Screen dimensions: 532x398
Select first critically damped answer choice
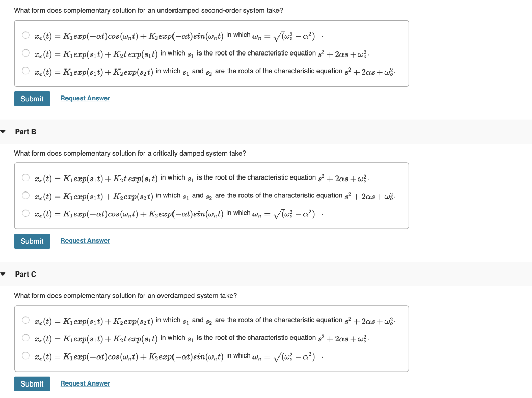[25, 177]
